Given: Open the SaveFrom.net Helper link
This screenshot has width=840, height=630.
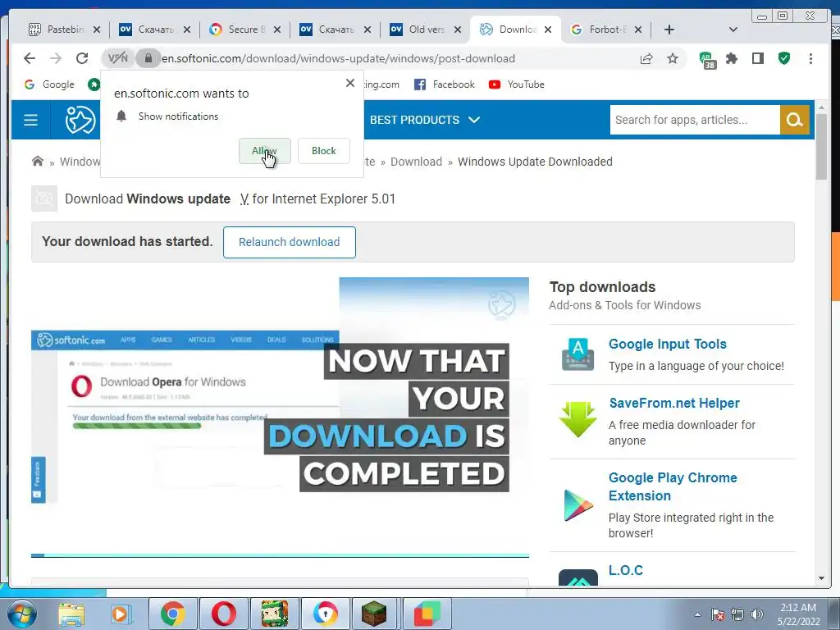Looking at the screenshot, I should (x=674, y=403).
